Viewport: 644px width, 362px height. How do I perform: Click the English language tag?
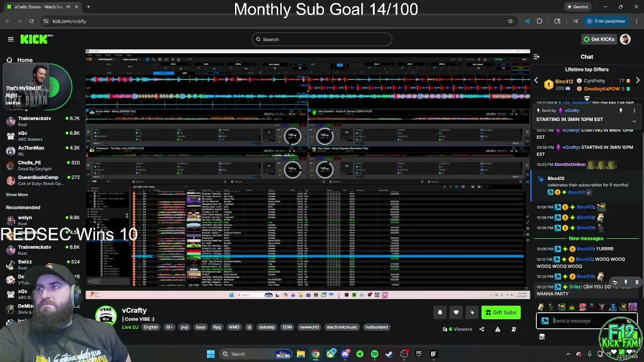tap(151, 327)
